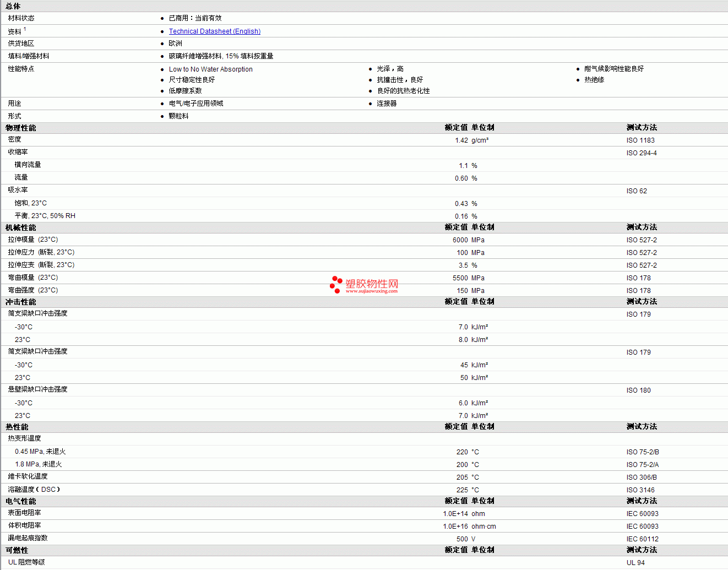Select the flexural modulus value 5500
The height and width of the screenshot is (570, 728).
[x=460, y=278]
